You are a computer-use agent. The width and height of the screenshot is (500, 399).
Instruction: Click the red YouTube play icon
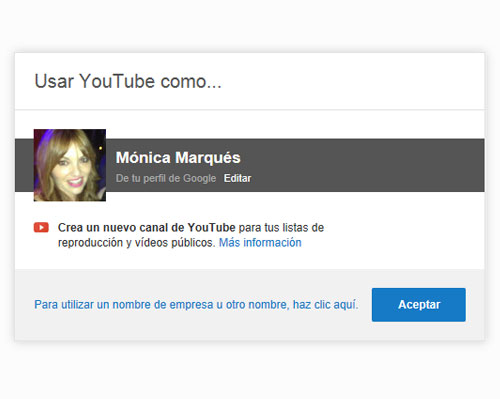point(41,228)
